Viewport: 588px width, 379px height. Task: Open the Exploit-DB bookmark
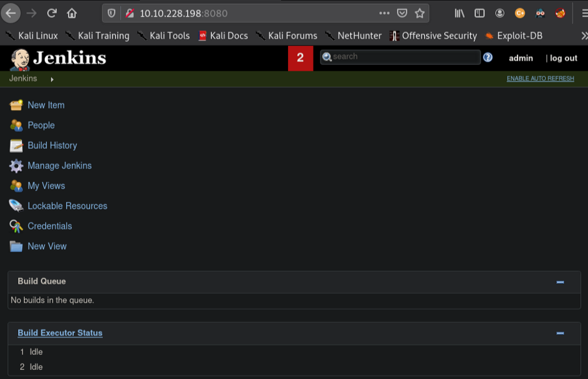pyautogui.click(x=514, y=36)
